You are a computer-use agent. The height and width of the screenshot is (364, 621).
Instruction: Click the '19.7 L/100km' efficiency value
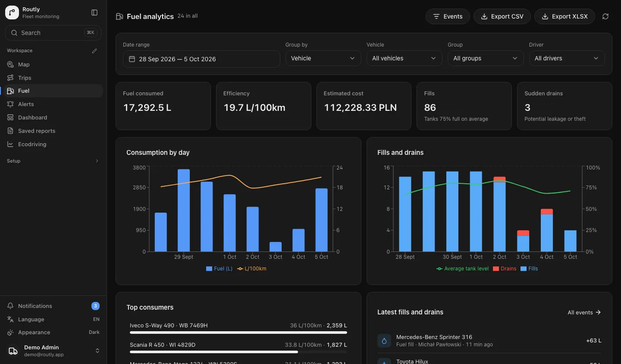click(x=254, y=107)
